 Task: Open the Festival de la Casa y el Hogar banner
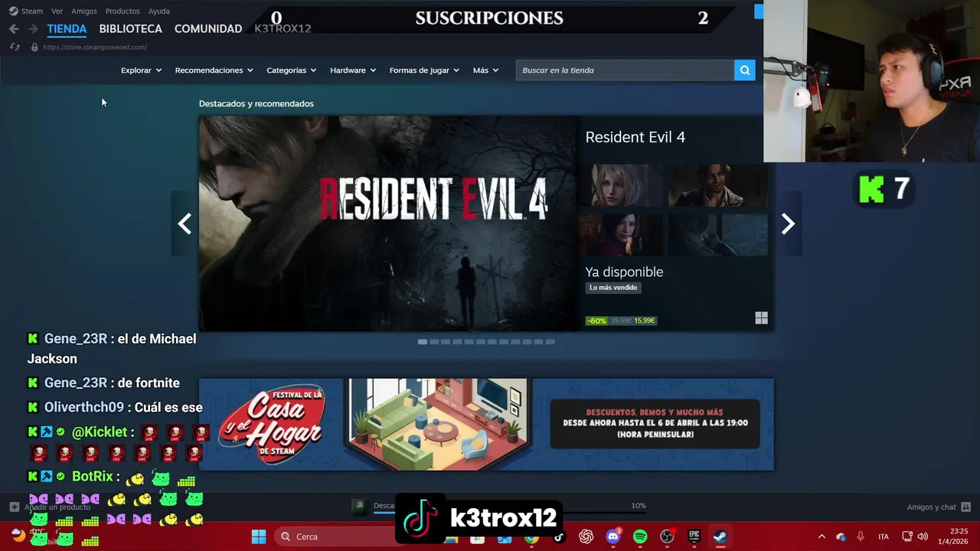[486, 425]
